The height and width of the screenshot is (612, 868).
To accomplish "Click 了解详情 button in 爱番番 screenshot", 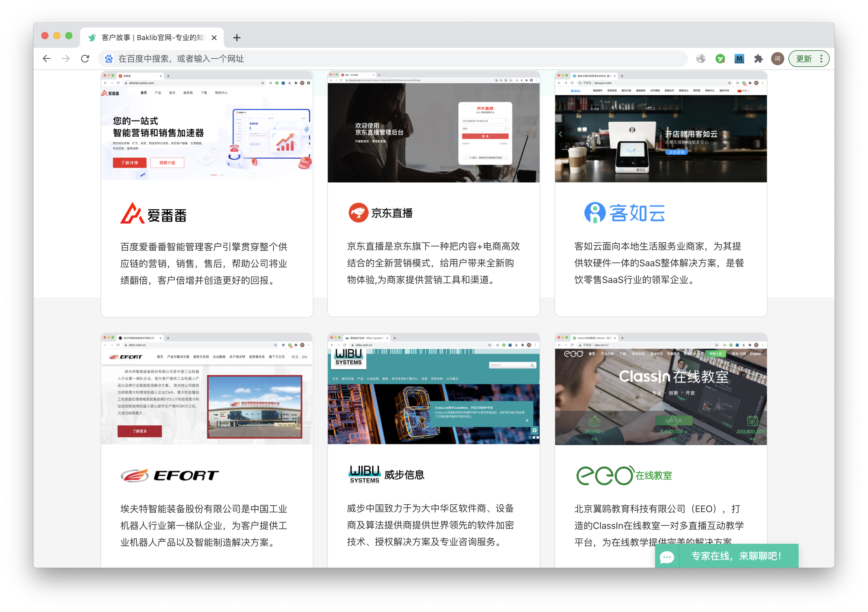I will 130,162.
